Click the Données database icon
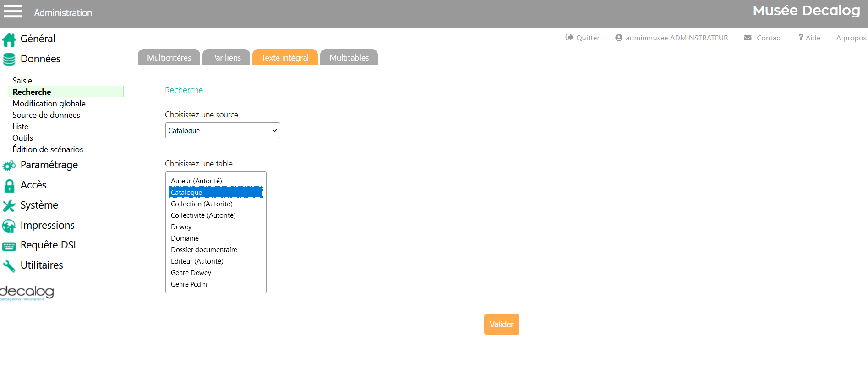Image resolution: width=868 pixels, height=381 pixels. (x=9, y=60)
